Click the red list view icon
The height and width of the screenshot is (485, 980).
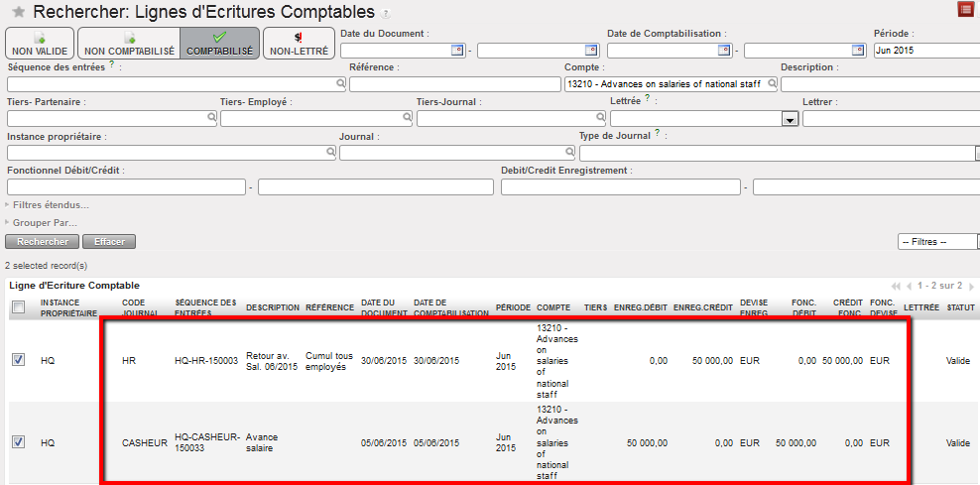(x=965, y=10)
